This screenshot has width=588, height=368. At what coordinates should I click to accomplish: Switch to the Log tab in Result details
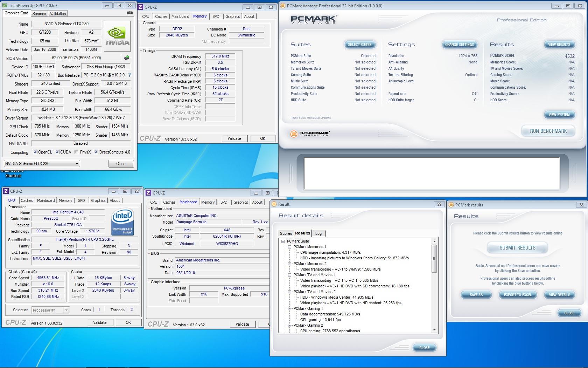[x=318, y=233]
